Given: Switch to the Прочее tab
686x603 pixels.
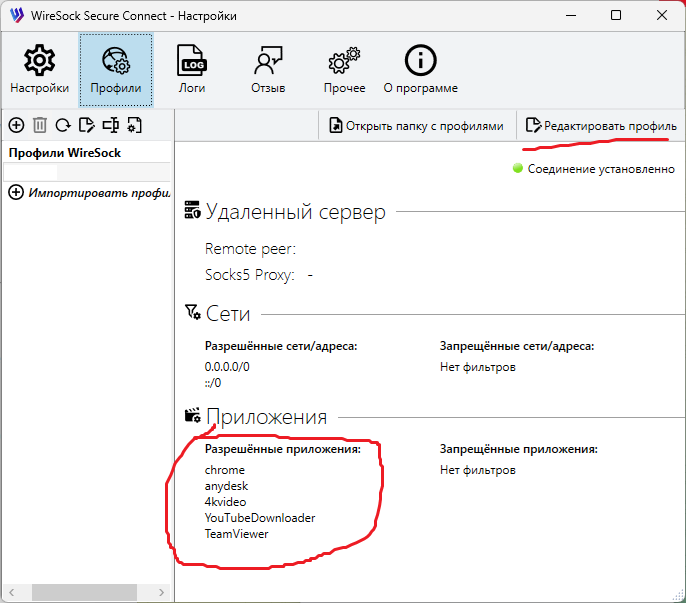Looking at the screenshot, I should (x=344, y=70).
